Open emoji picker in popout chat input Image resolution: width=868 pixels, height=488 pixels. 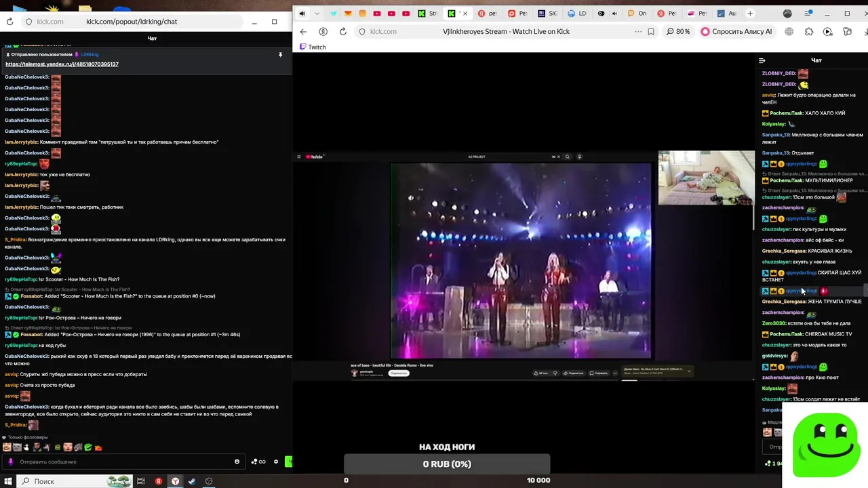click(237, 462)
